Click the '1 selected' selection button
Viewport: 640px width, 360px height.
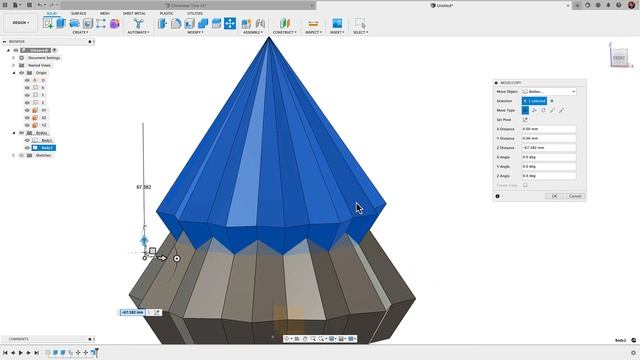click(x=534, y=101)
